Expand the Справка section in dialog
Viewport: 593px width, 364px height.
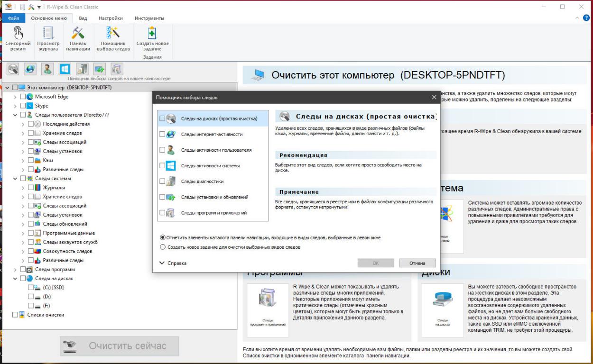[173, 263]
